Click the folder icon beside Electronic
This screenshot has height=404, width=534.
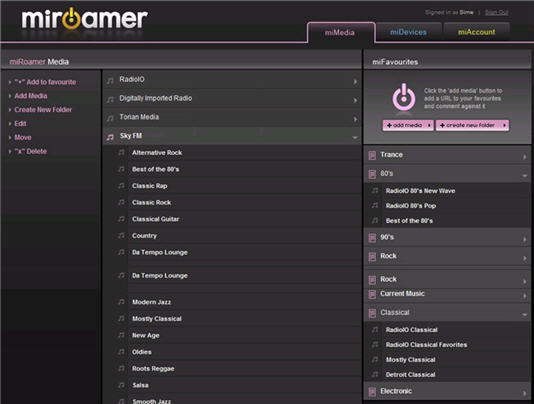372,392
